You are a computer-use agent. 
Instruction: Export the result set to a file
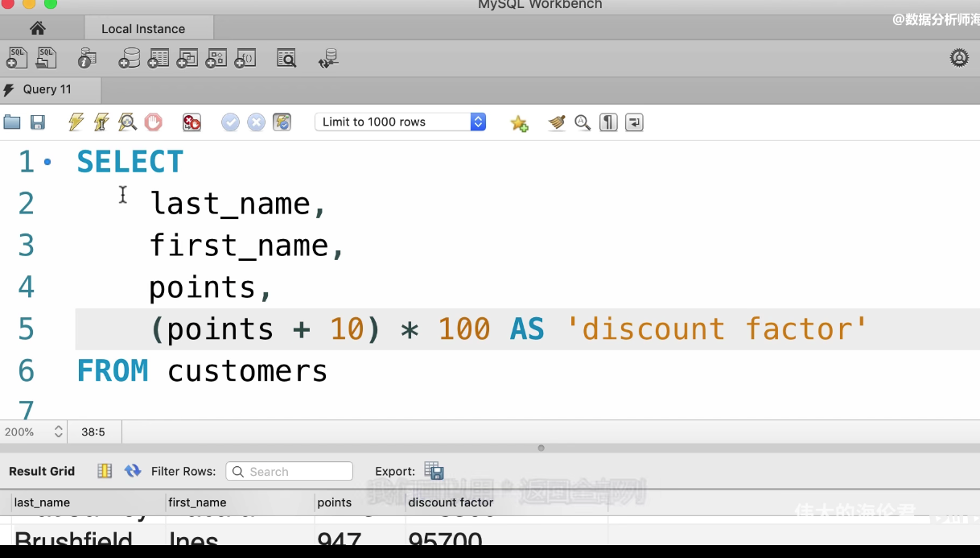(434, 471)
